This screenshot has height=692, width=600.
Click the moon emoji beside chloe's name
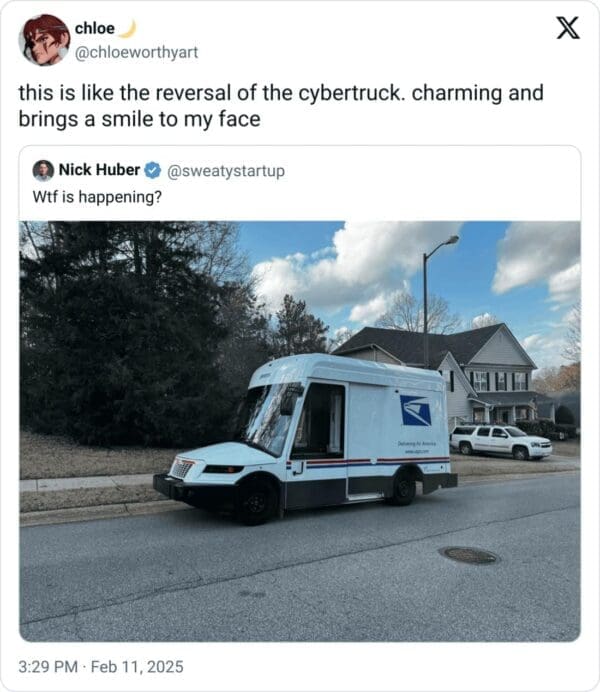click(x=128, y=29)
